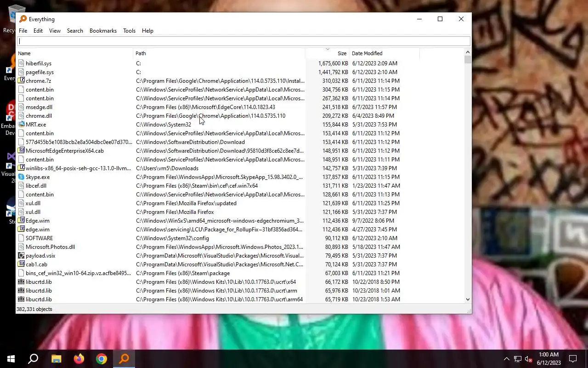Click the Everything icon in the taskbar
The height and width of the screenshot is (368, 588).
[124, 359]
